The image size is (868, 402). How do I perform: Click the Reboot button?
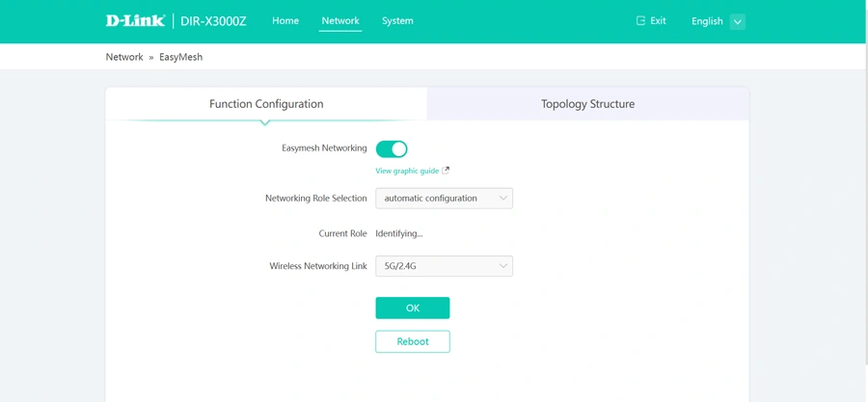pyautogui.click(x=413, y=341)
